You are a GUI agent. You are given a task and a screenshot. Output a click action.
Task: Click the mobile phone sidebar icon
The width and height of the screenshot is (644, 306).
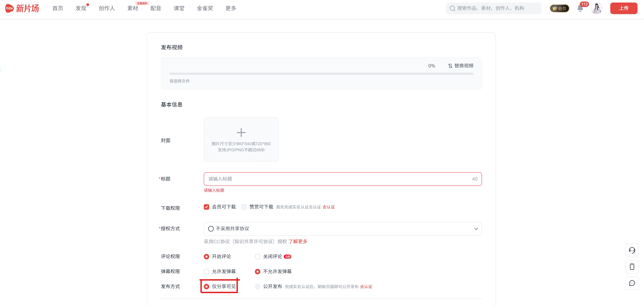click(x=632, y=267)
